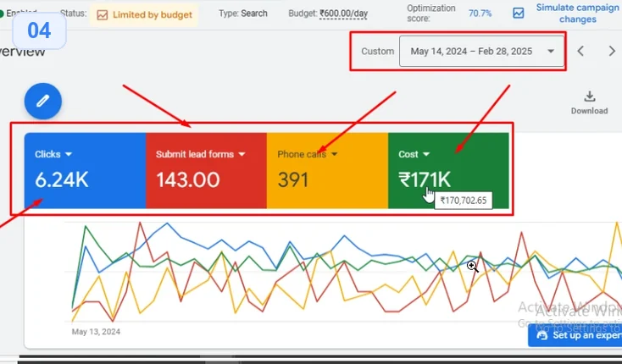
Task: Select the yellow scorecard value 391
Action: click(292, 179)
